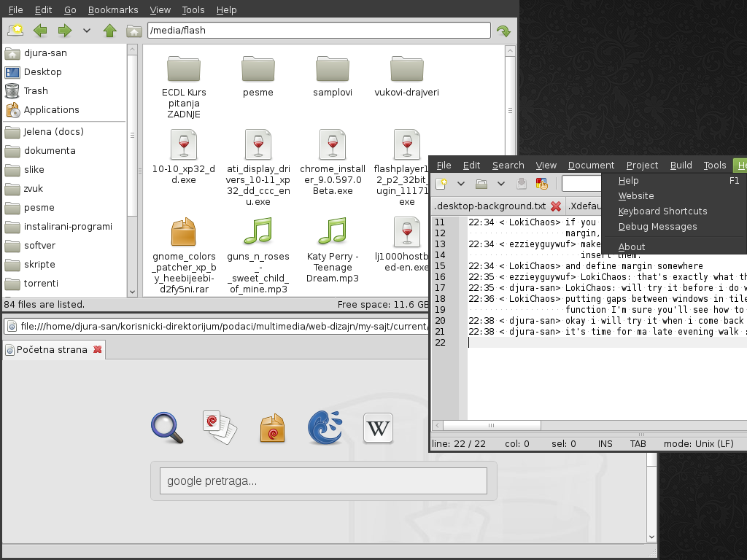This screenshot has height=560, width=747.
Task: Open the color chooser icon in Geany toolbar
Action: (541, 184)
